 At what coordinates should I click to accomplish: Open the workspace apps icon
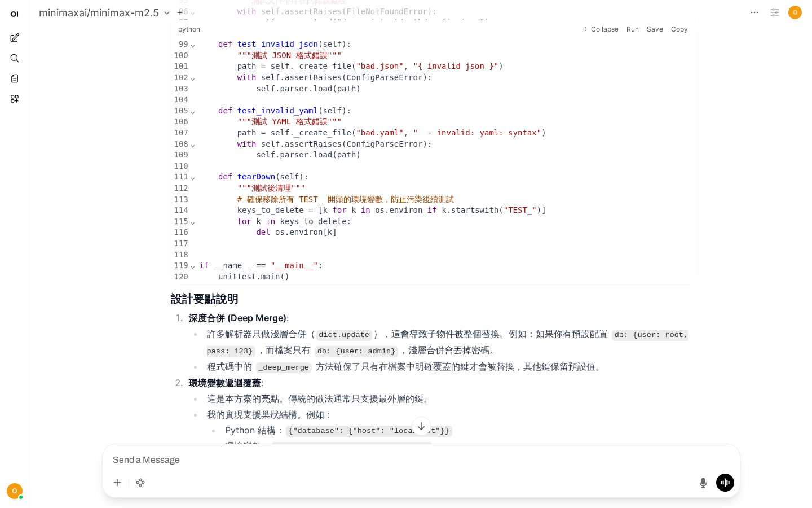coord(15,99)
